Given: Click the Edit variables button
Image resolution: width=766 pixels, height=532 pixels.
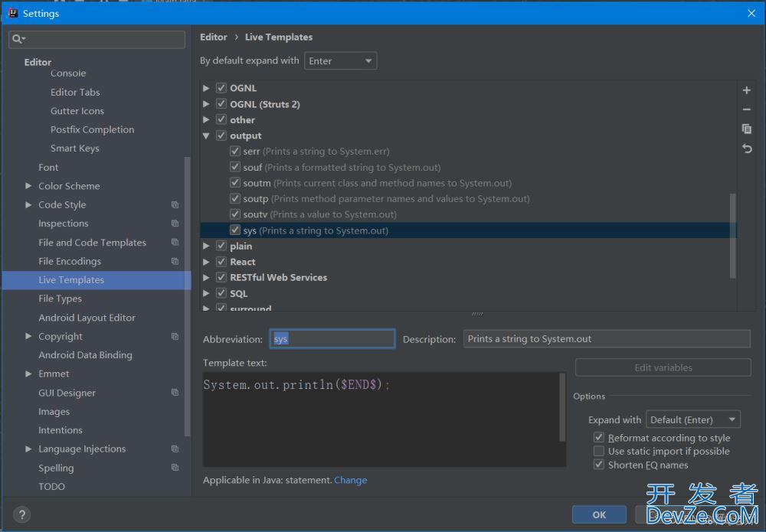Looking at the screenshot, I should (663, 367).
